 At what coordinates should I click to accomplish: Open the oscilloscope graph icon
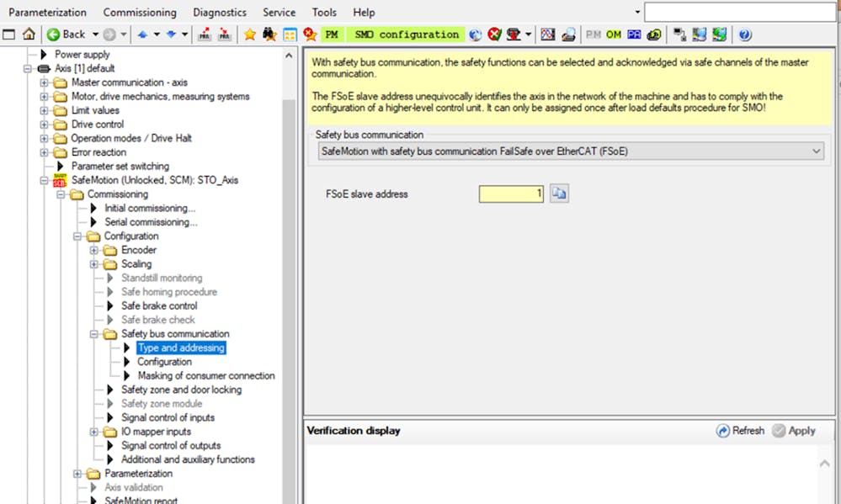[547, 34]
